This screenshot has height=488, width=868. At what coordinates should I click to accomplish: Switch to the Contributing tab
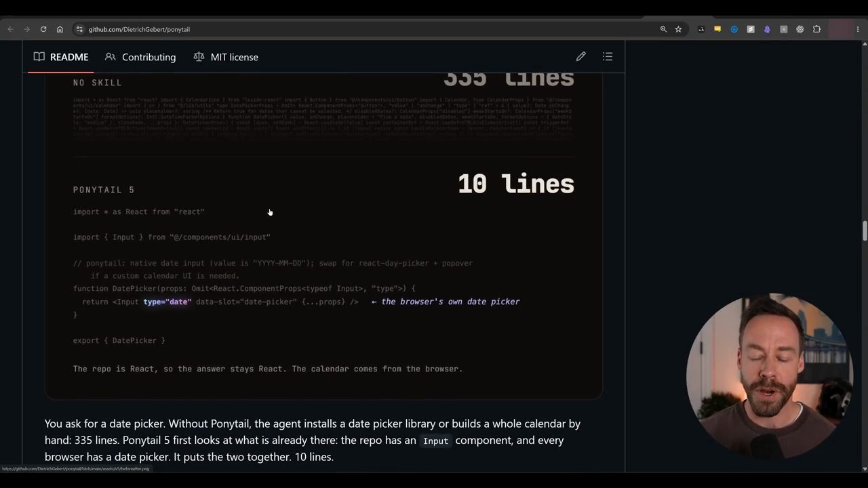140,57
